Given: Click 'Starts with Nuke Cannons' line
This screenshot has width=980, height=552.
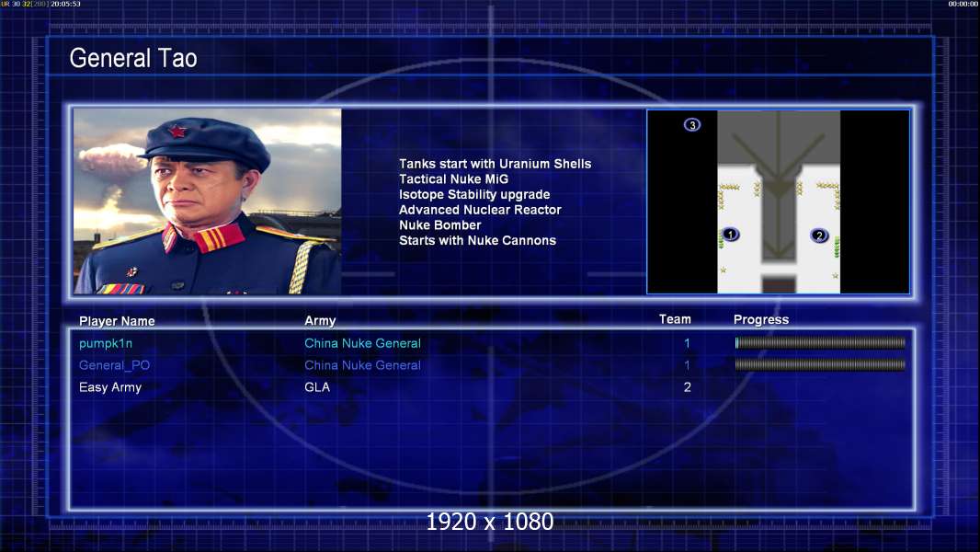Looking at the screenshot, I should tap(477, 240).
